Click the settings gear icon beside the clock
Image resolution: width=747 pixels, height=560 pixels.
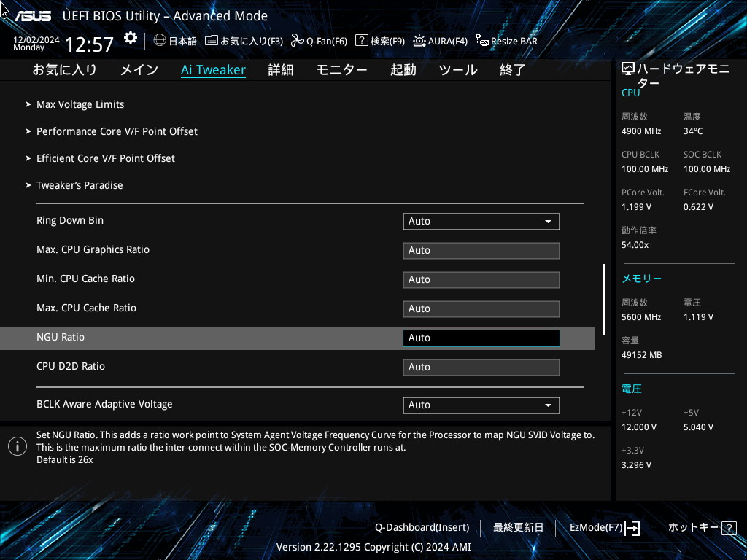point(131,38)
